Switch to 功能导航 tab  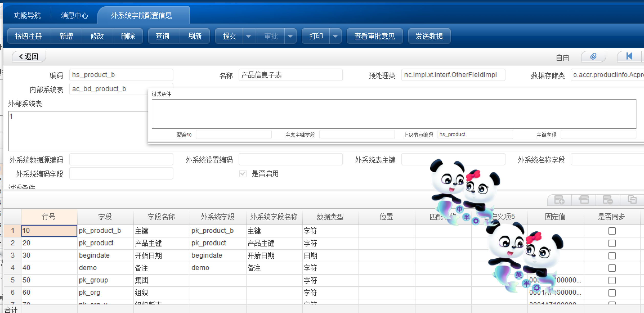[27, 15]
